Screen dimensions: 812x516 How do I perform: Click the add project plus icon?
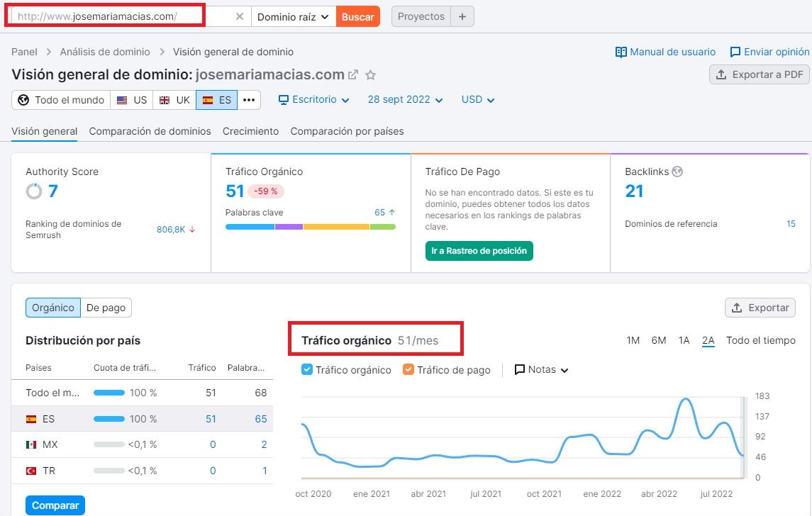462,16
